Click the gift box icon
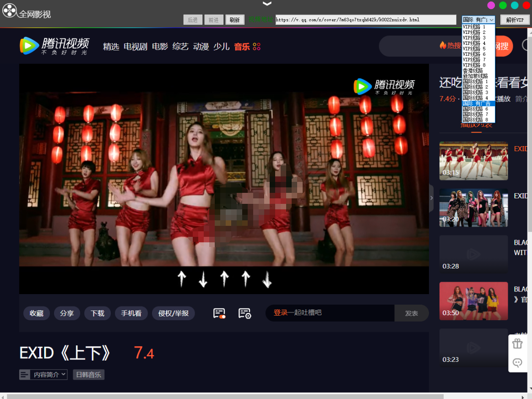This screenshot has height=399, width=532. click(x=517, y=344)
